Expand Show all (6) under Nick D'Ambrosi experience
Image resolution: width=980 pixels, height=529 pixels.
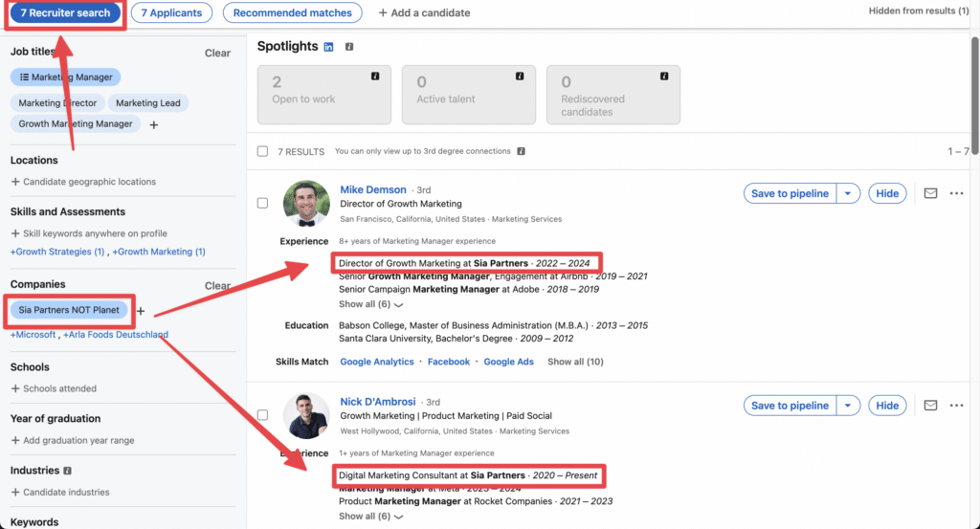pyautogui.click(x=370, y=517)
